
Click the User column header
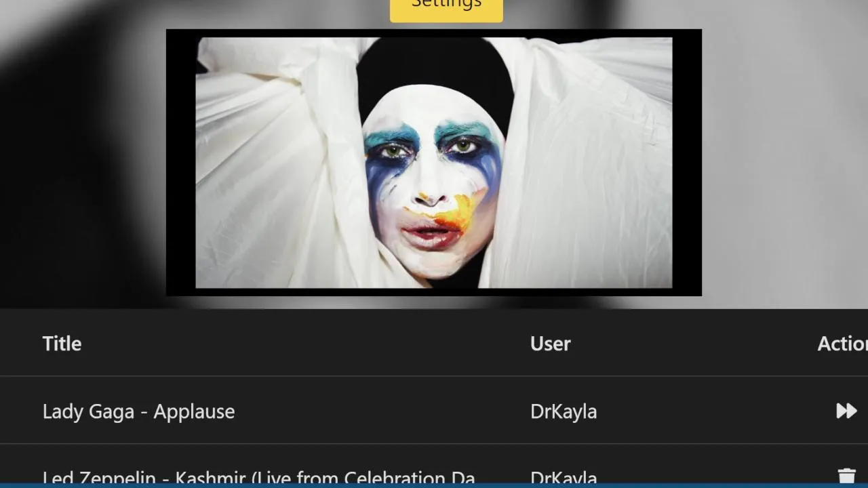coord(550,344)
